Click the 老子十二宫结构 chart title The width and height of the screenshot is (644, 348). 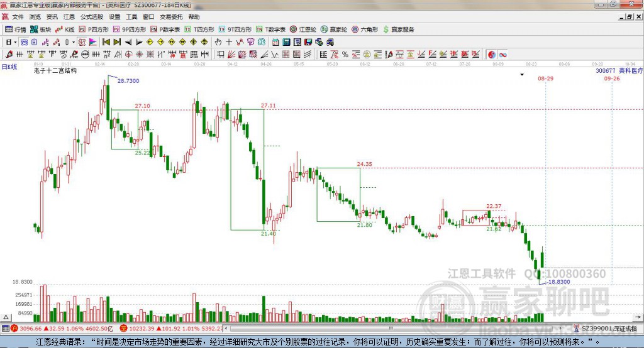55,70
